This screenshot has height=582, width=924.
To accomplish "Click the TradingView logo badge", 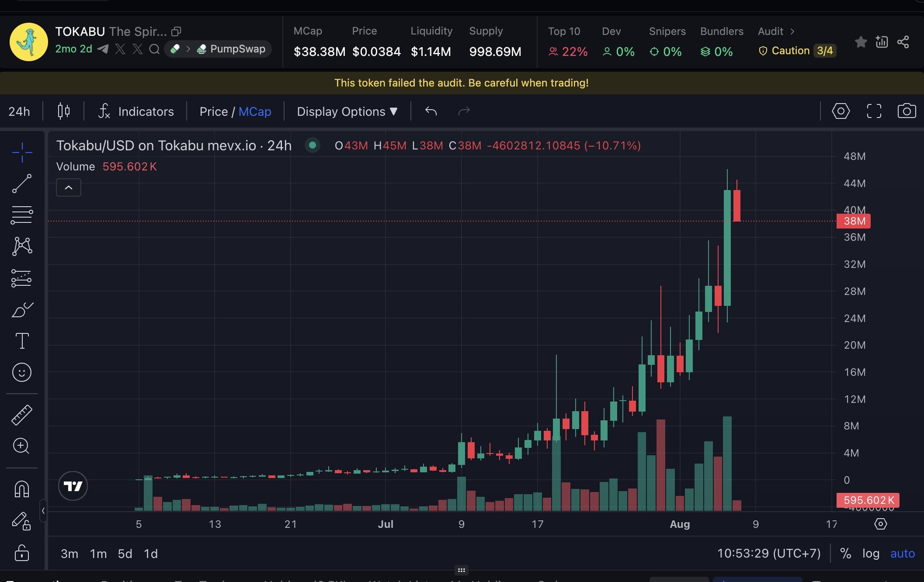I will point(73,486).
